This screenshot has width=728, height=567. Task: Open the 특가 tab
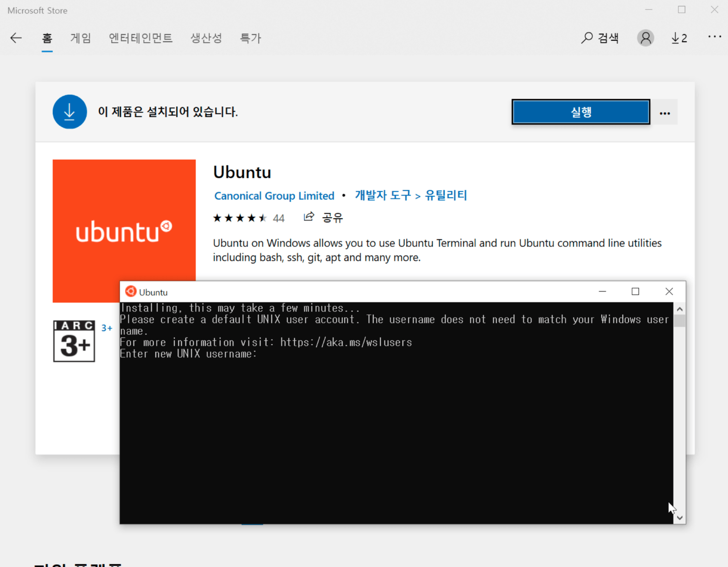251,38
